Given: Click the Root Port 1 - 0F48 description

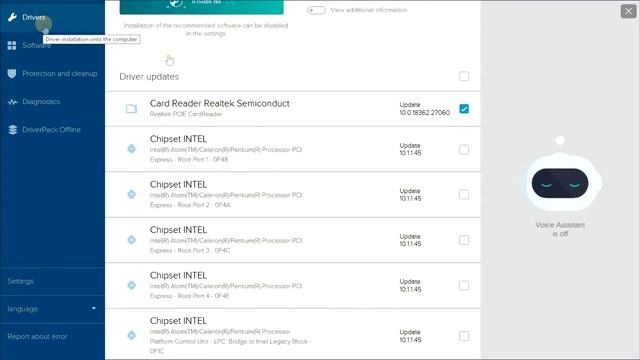Looking at the screenshot, I should 226,155.
